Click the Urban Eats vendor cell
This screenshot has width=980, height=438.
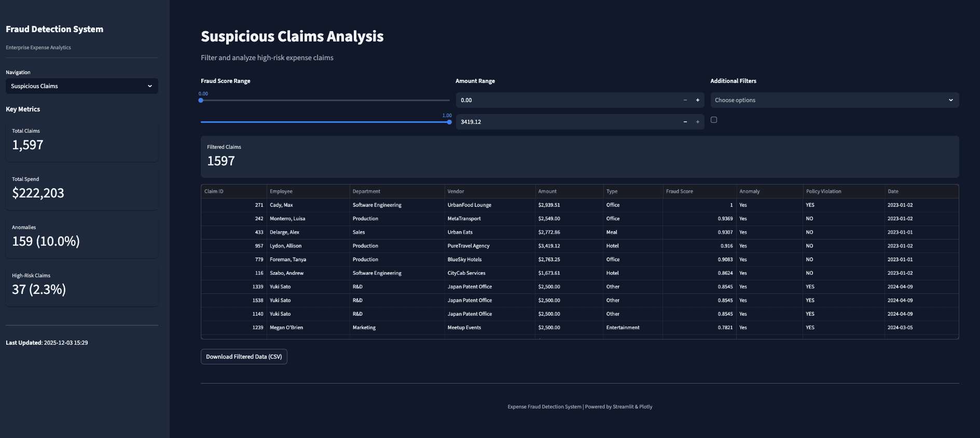[x=490, y=232]
